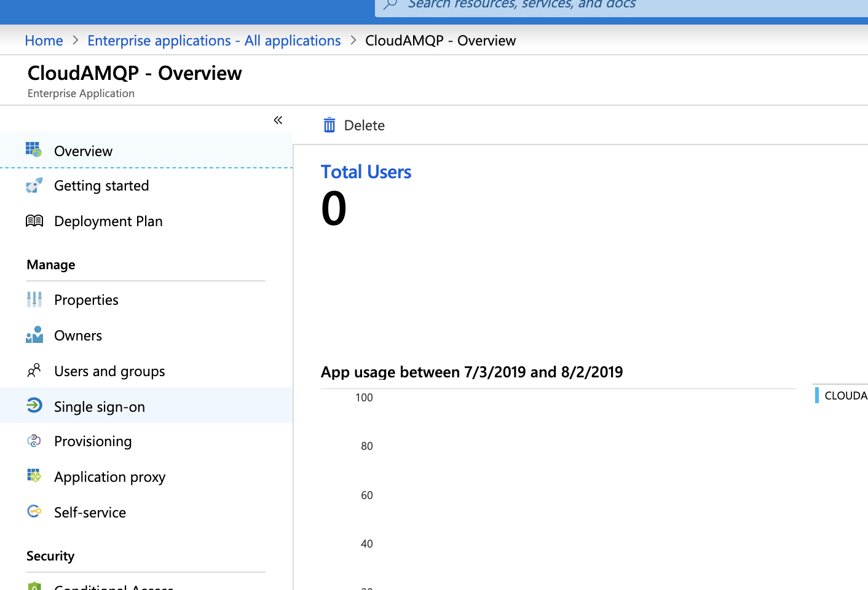Click the Getting started rocket icon
Image resolution: width=868 pixels, height=590 pixels.
pyautogui.click(x=34, y=185)
